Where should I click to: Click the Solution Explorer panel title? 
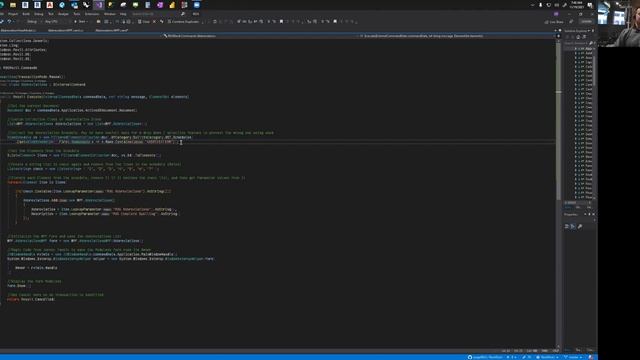[576, 31]
